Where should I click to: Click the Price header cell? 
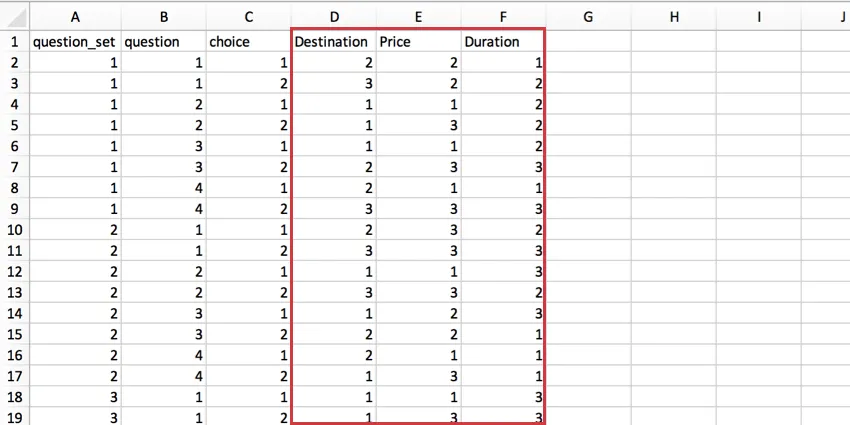418,42
